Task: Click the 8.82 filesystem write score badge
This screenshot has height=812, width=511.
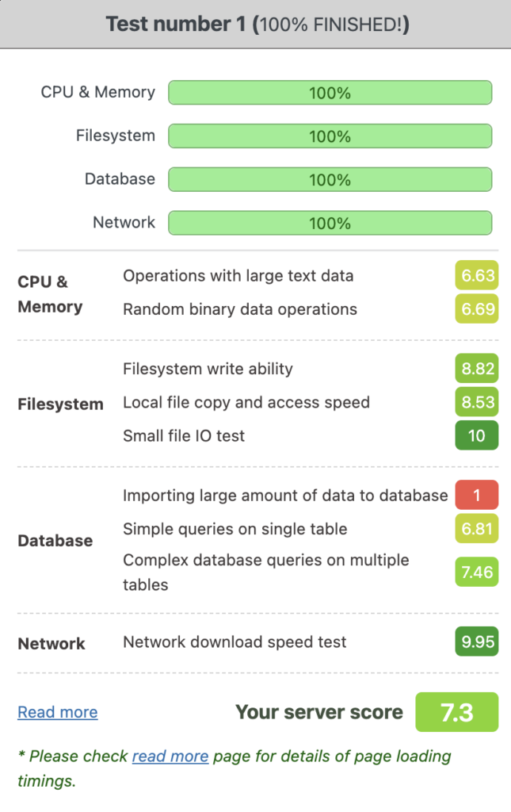Action: click(x=476, y=369)
